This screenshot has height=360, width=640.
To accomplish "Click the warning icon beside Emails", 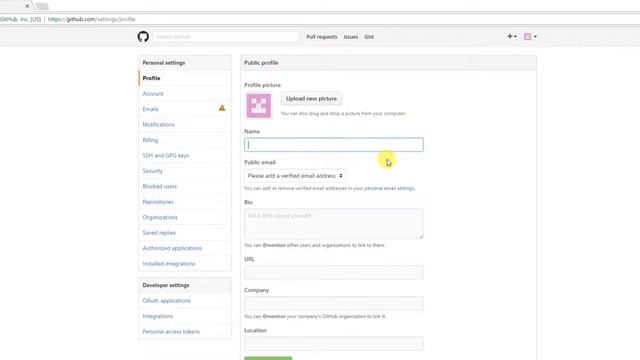I will point(222,108).
